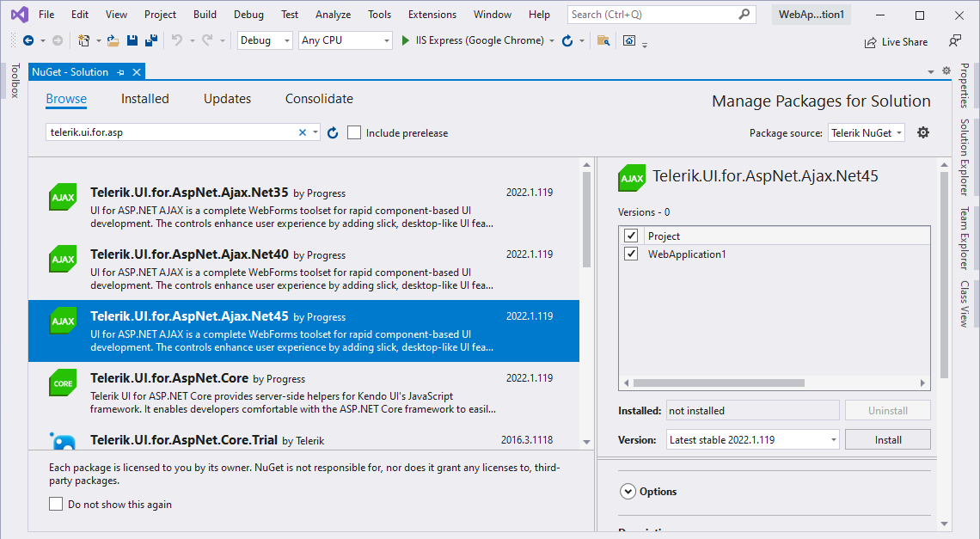Check Do not show this again

(x=56, y=505)
